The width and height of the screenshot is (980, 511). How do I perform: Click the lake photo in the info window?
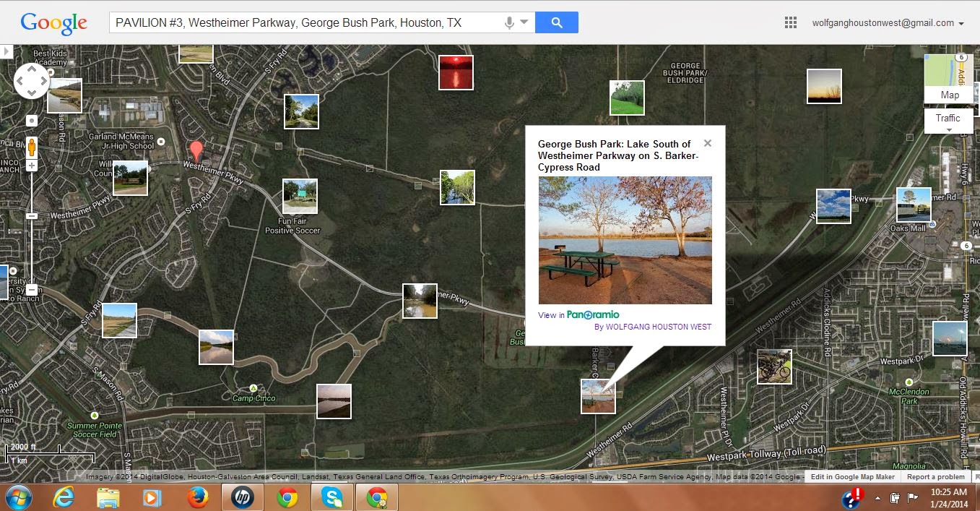tap(625, 241)
